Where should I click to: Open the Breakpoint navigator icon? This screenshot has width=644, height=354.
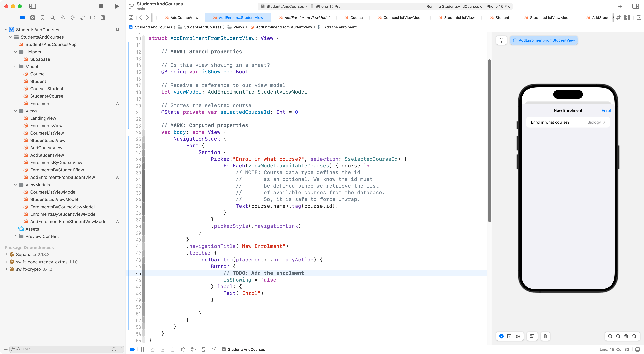click(x=93, y=17)
